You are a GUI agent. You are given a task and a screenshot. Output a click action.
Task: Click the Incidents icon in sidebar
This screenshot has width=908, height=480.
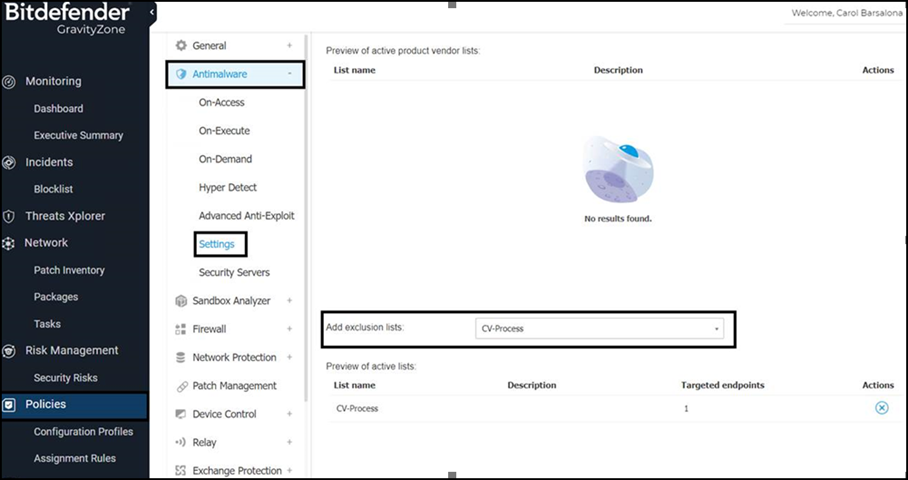9,162
